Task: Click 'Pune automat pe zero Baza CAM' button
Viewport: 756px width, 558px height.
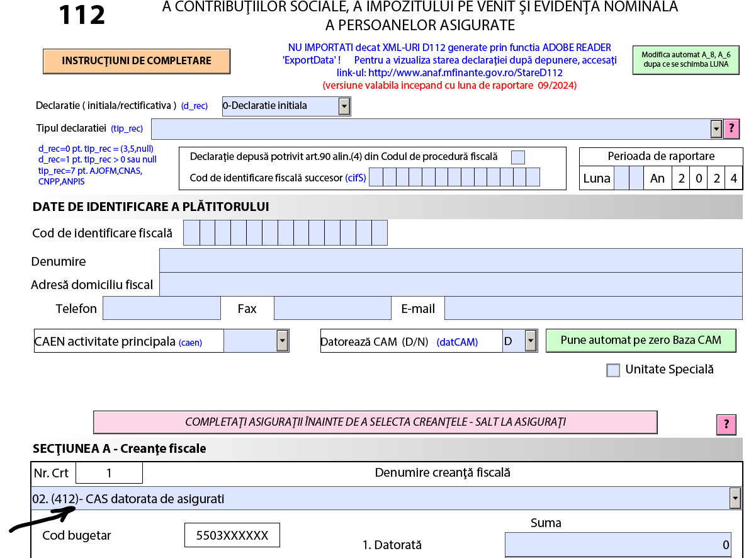Action: (x=641, y=340)
